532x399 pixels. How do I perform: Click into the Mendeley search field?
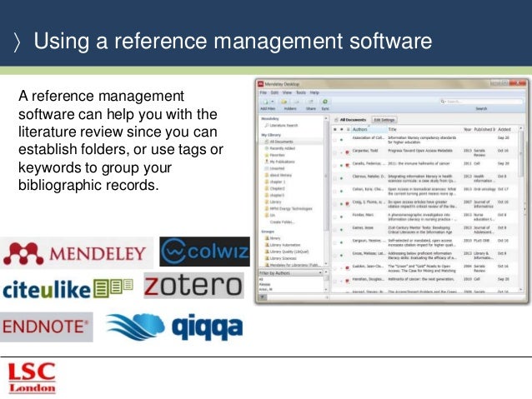tap(481, 102)
